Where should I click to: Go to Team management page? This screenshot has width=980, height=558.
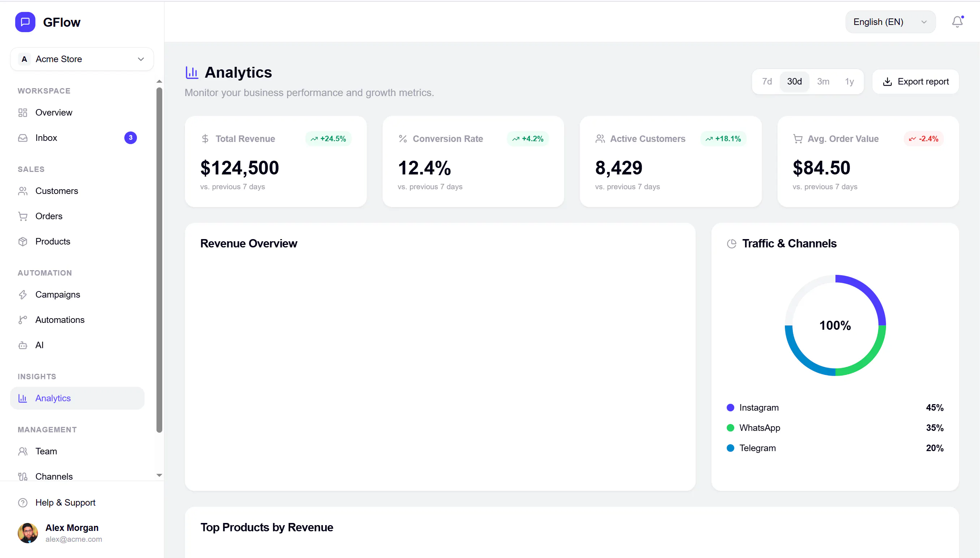click(x=77, y=451)
